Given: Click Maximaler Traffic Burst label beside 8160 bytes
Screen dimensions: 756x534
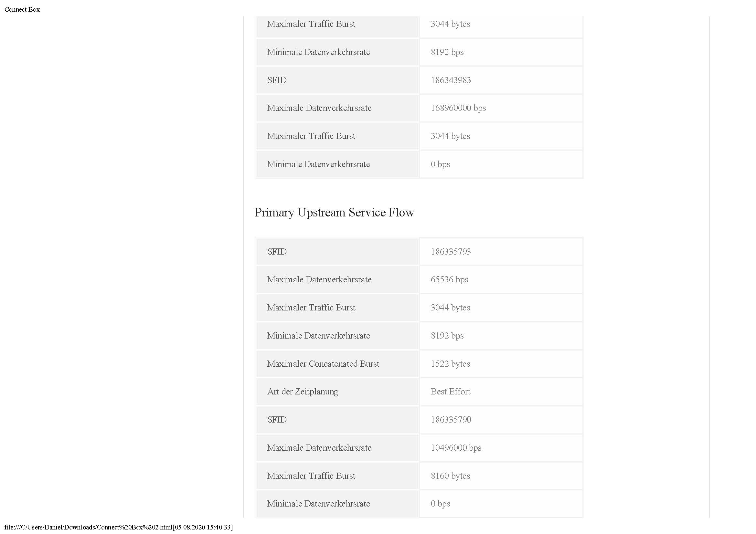Looking at the screenshot, I should [311, 476].
